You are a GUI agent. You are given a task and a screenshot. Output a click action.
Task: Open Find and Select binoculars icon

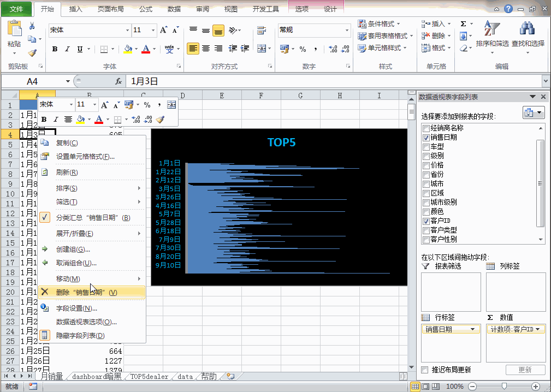[x=528, y=28]
